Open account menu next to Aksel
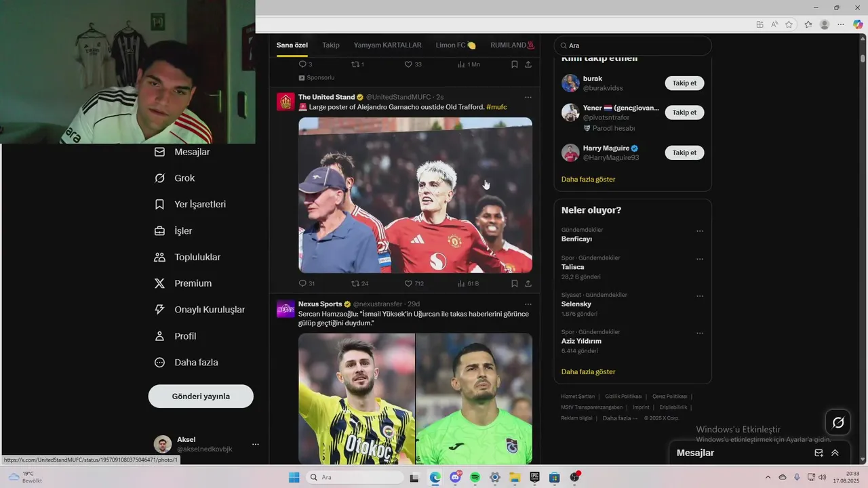Image resolution: width=868 pixels, height=488 pixels. (256, 445)
